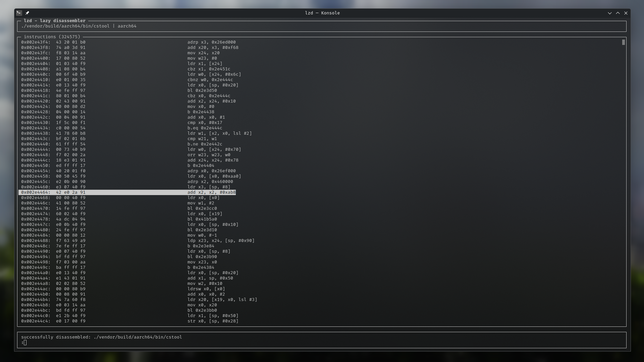
Task: Select the adrp x3 instruction row
Action: click(x=211, y=42)
